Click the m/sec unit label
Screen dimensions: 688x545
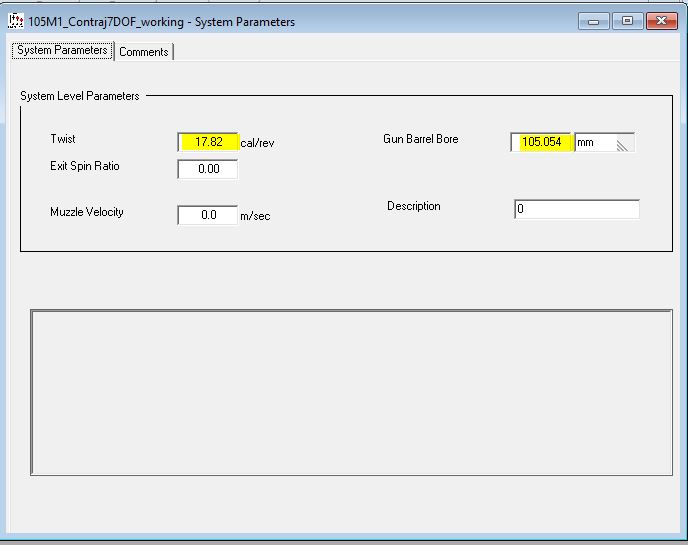255,216
